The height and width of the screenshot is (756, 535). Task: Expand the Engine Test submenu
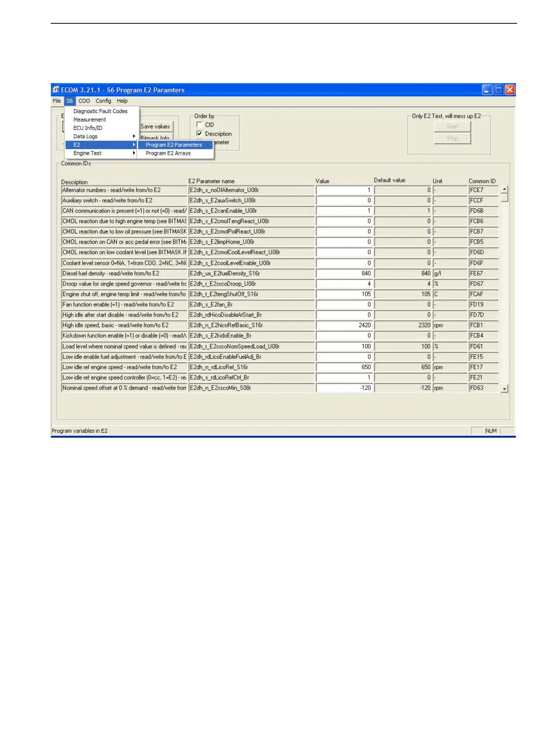click(102, 153)
